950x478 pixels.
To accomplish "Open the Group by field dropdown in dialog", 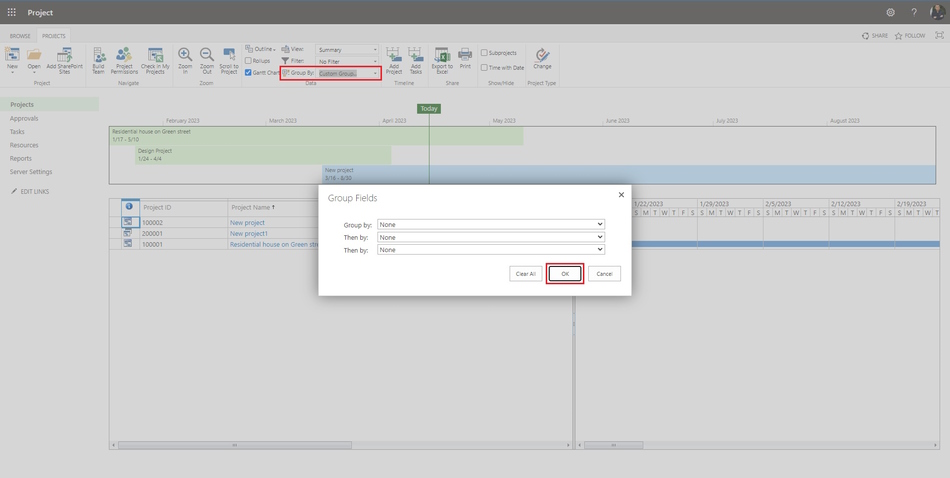I will click(491, 225).
